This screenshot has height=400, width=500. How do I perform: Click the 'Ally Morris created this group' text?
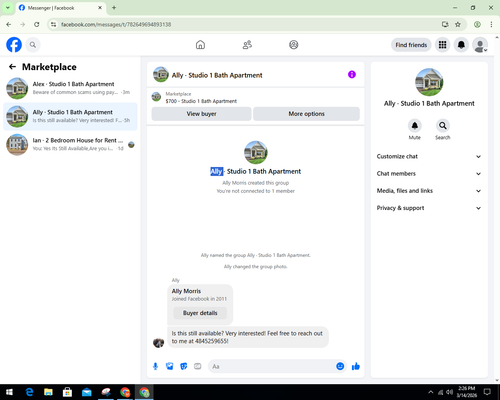tap(256, 183)
